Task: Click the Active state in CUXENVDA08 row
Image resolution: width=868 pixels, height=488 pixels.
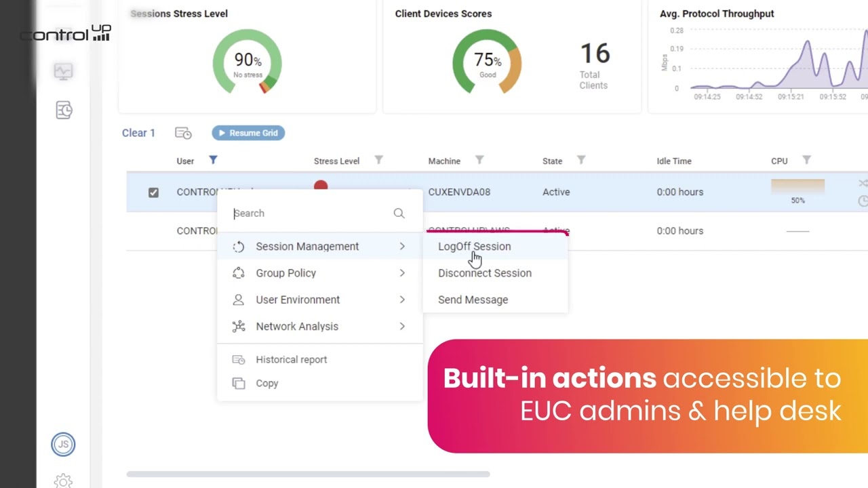Action: (556, 192)
